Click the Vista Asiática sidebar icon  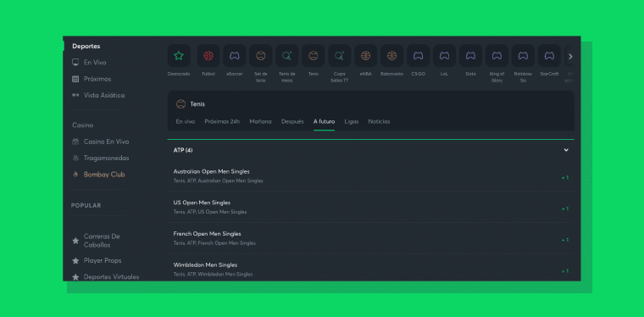[x=75, y=95]
